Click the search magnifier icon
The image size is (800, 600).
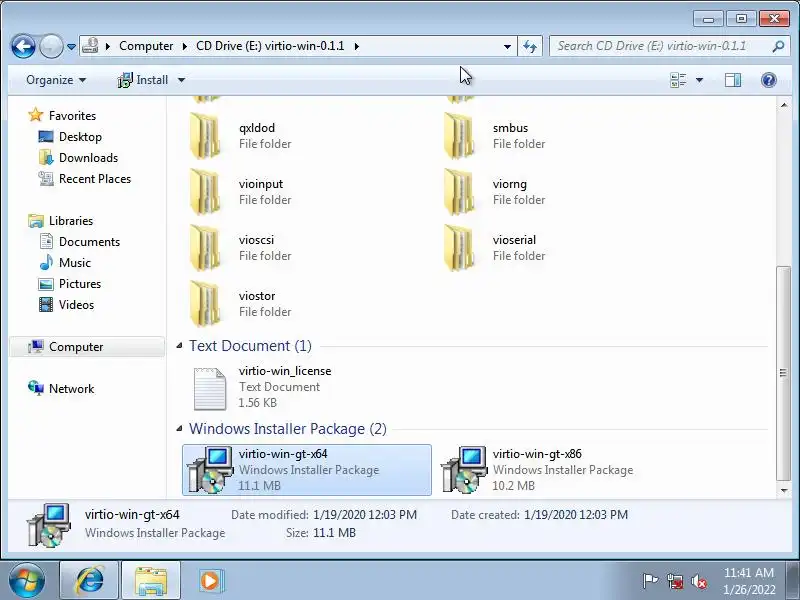point(778,46)
